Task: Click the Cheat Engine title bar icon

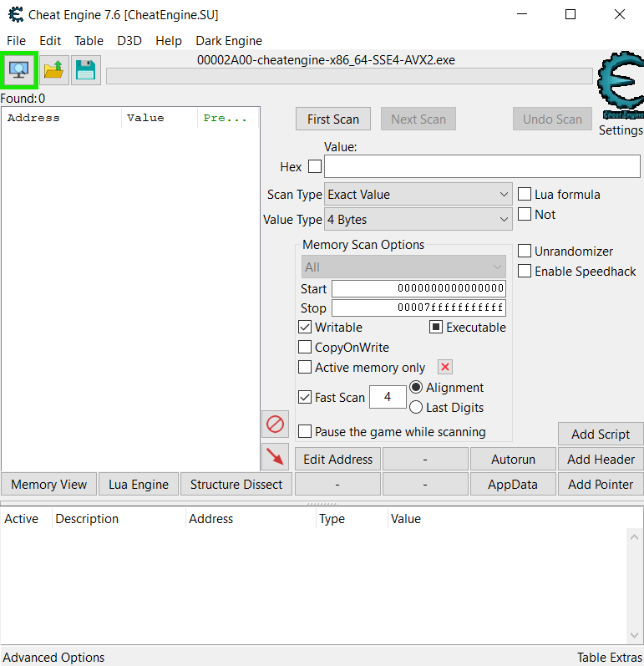Action: pos(15,15)
